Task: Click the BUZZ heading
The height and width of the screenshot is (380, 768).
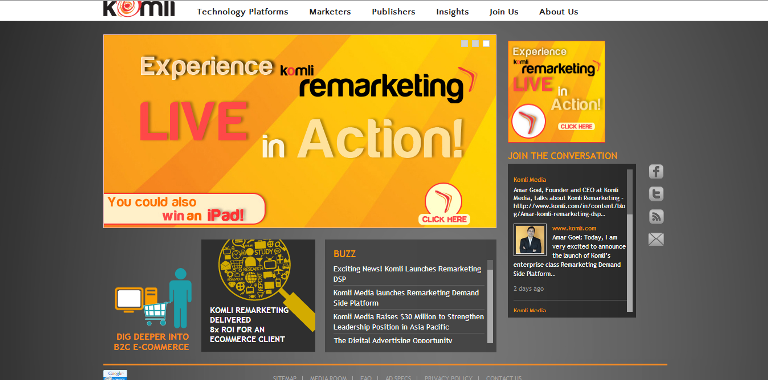Action: tap(344, 254)
